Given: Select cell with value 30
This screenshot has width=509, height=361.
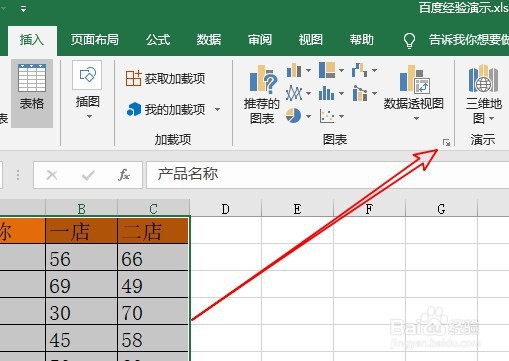Looking at the screenshot, I should pos(81,311).
